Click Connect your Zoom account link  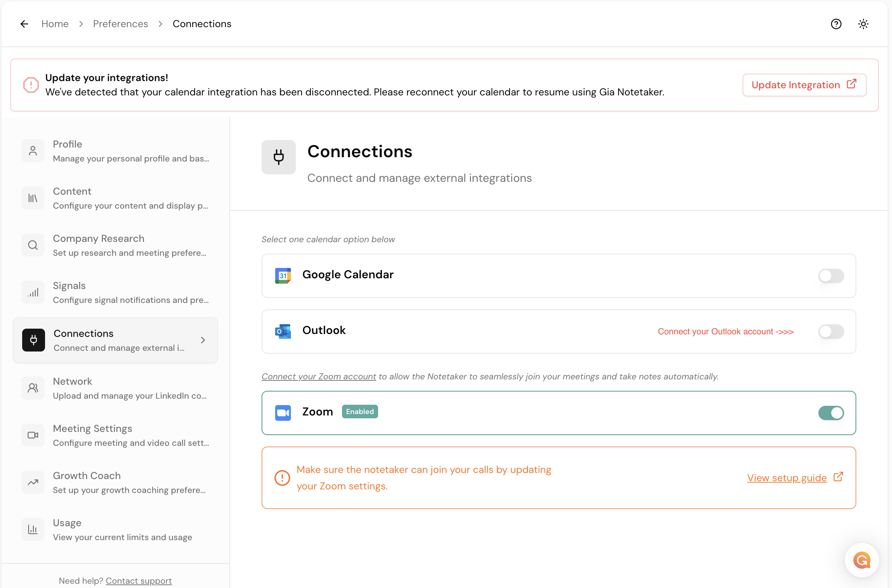[318, 377]
